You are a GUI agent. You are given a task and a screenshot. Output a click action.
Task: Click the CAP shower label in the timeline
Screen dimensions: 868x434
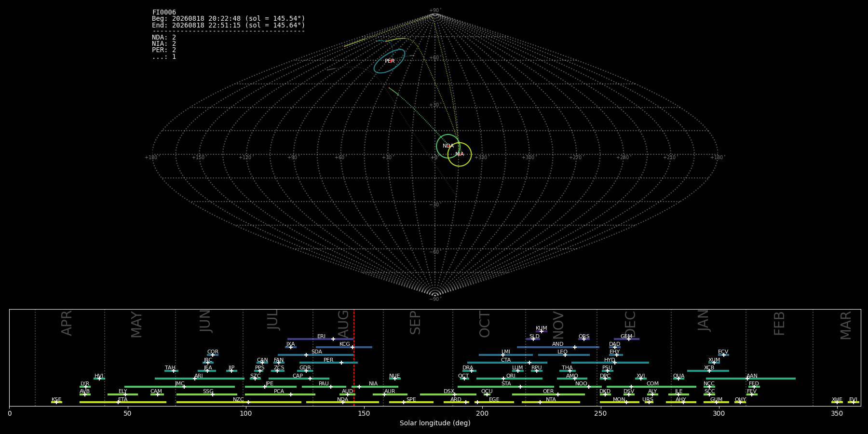(298, 376)
